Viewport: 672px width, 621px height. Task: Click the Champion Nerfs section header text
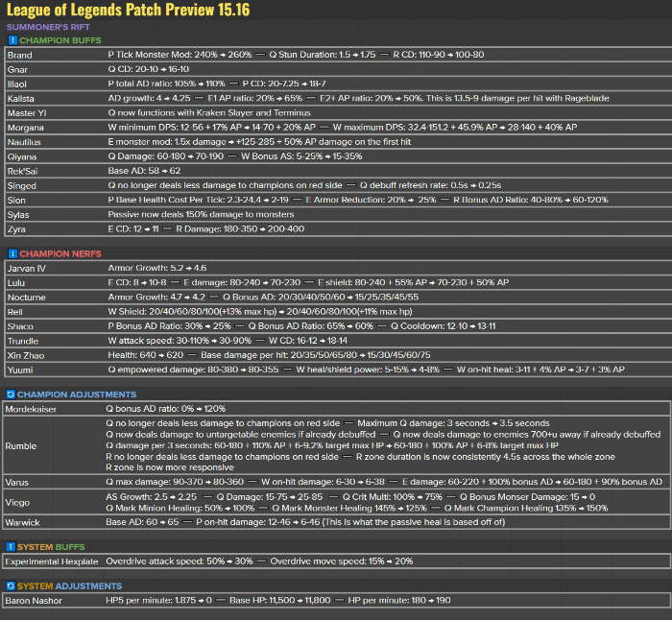tap(65, 252)
